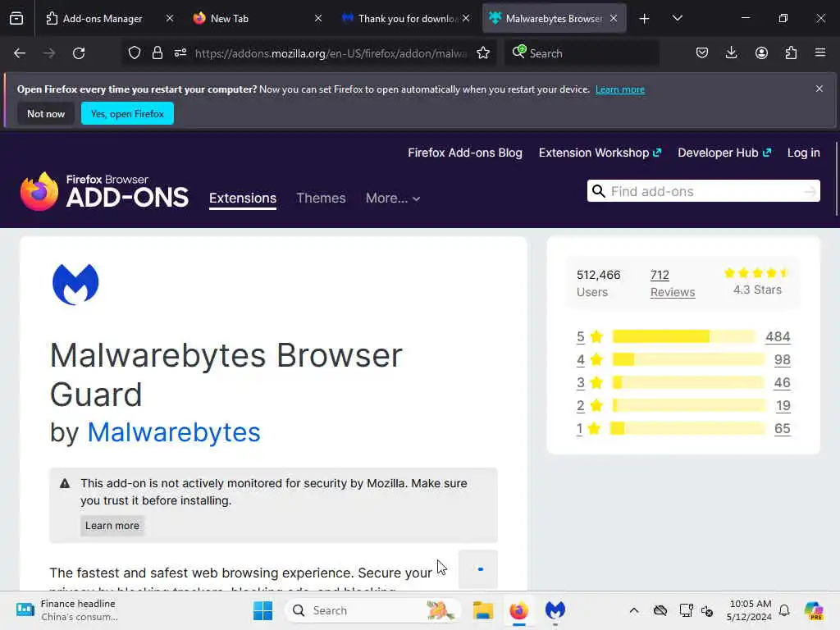Filter reviews by 4 stars bar
Screen dimensions: 840x630
[x=688, y=359]
